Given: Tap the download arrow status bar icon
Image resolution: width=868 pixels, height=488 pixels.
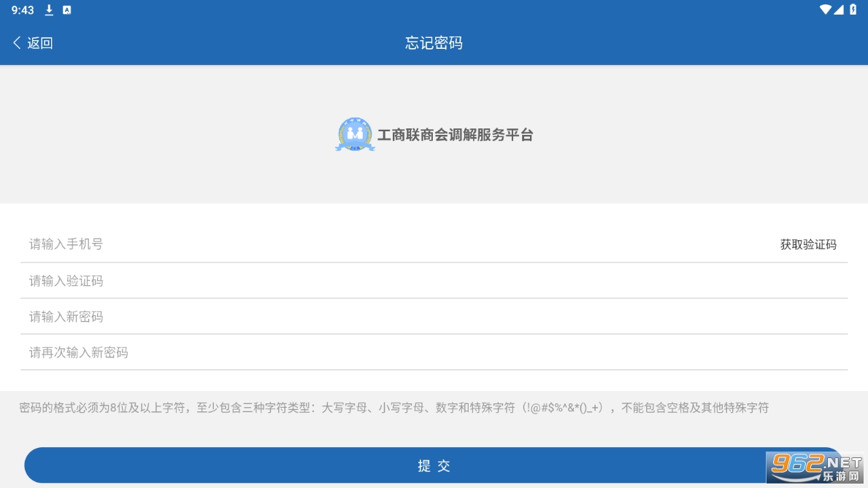Looking at the screenshot, I should click(50, 10).
